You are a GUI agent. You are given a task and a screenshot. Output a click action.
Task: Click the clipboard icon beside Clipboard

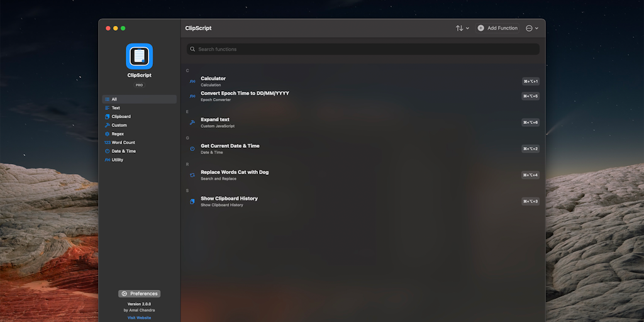coord(107,116)
